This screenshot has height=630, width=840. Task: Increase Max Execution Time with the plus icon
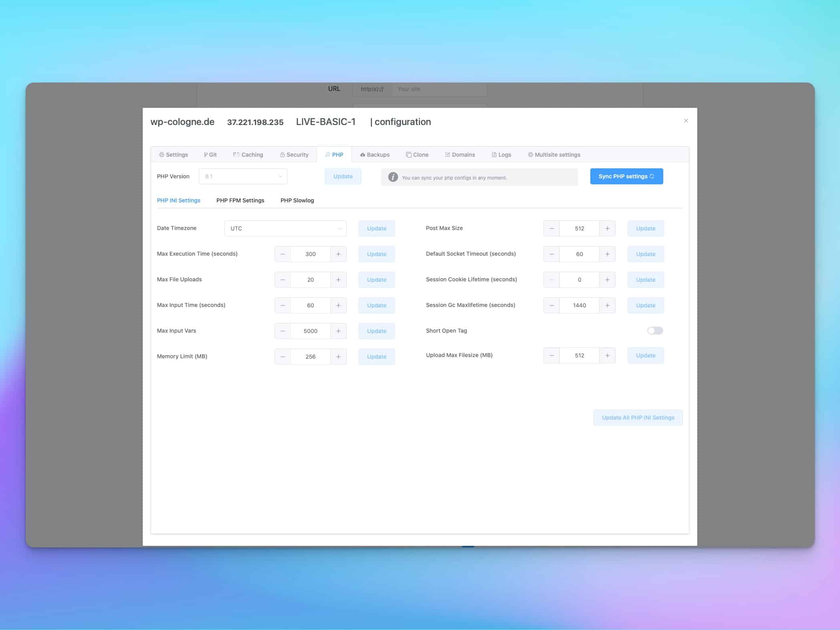point(338,254)
